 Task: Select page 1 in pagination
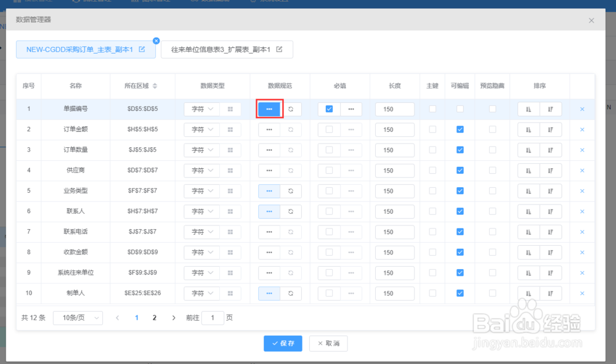click(x=137, y=318)
